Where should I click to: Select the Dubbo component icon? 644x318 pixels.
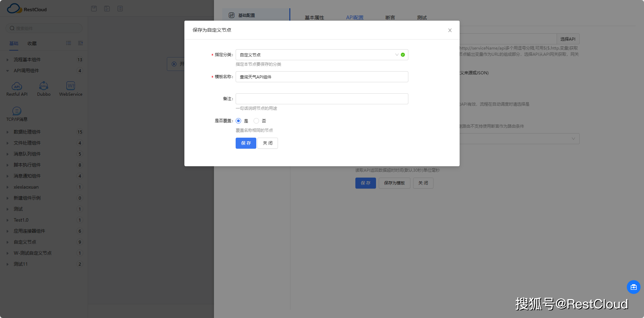point(44,86)
